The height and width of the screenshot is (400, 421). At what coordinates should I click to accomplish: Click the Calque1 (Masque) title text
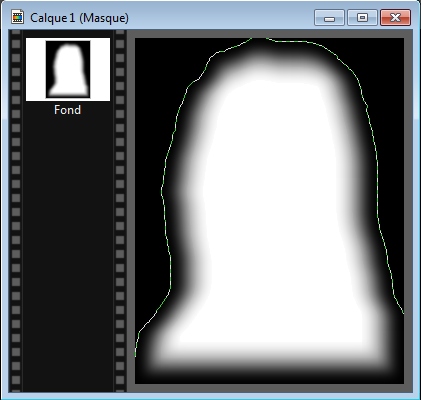click(x=79, y=18)
